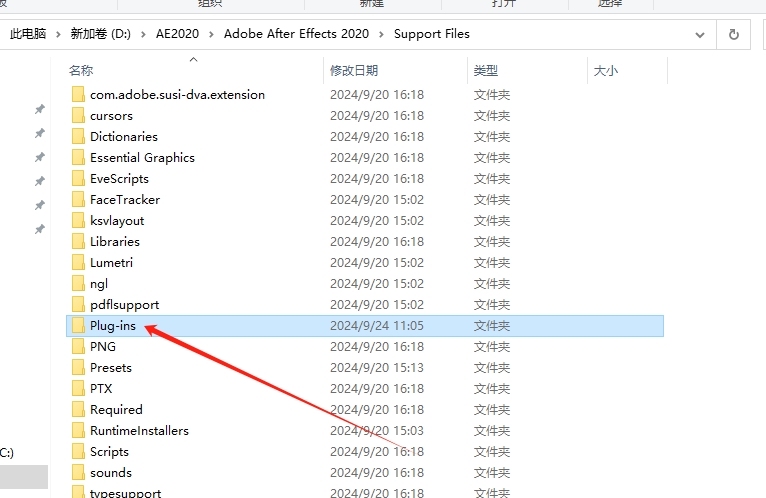Image resolution: width=766 pixels, height=498 pixels.
Task: Click the PTX folder icon
Action: pos(78,389)
